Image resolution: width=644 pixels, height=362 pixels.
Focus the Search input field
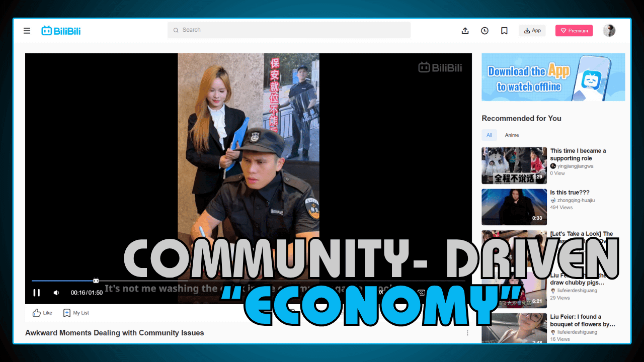click(x=289, y=30)
